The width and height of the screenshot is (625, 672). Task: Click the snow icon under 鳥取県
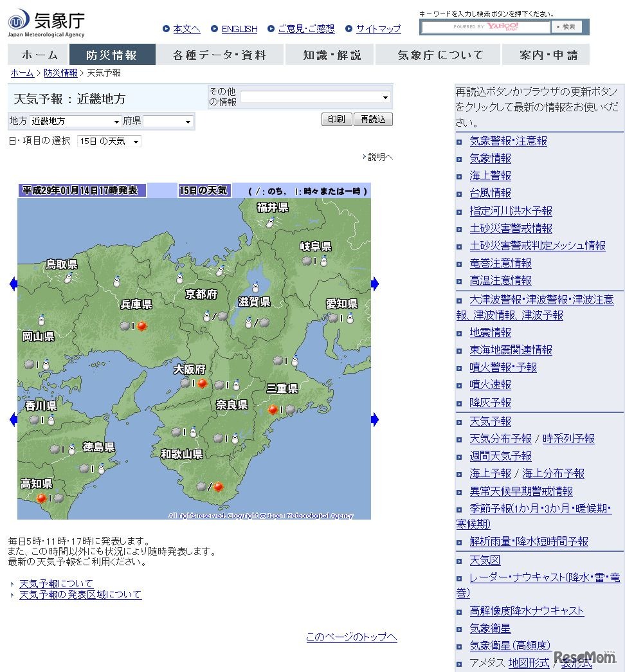[68, 278]
